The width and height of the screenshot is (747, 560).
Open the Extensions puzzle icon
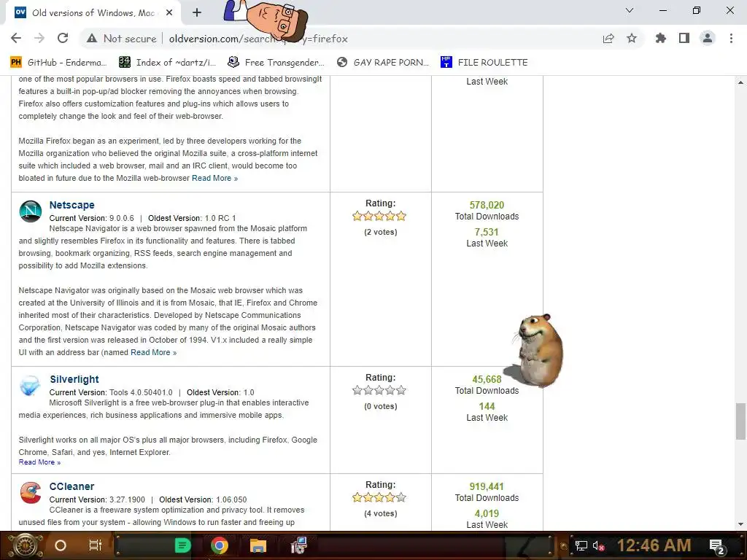(x=661, y=39)
